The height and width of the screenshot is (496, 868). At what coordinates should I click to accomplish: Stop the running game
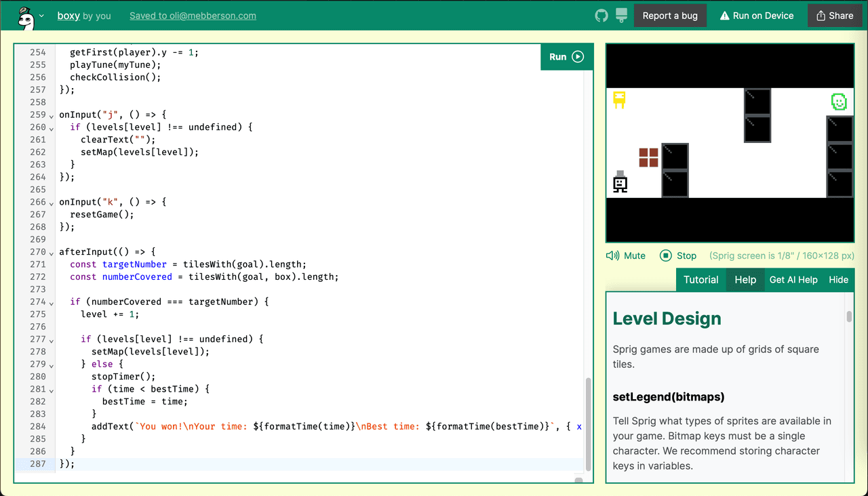678,255
